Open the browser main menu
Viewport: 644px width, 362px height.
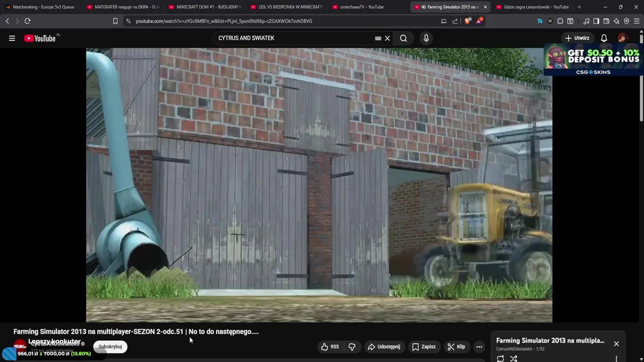[x=636, y=21]
